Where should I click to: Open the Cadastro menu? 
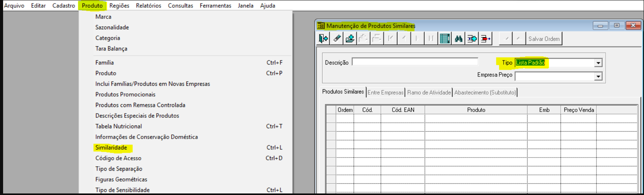coord(64,6)
